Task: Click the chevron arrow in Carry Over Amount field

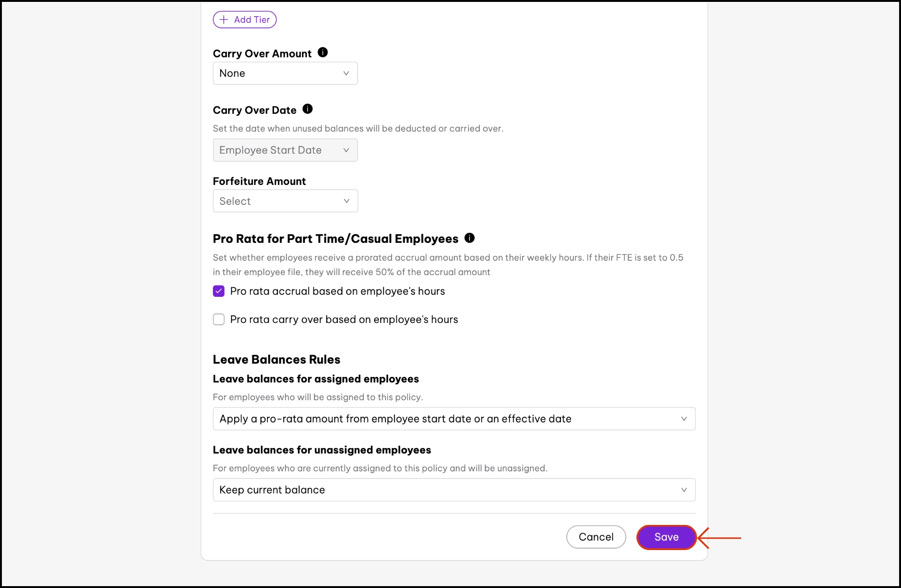Action: pos(346,73)
